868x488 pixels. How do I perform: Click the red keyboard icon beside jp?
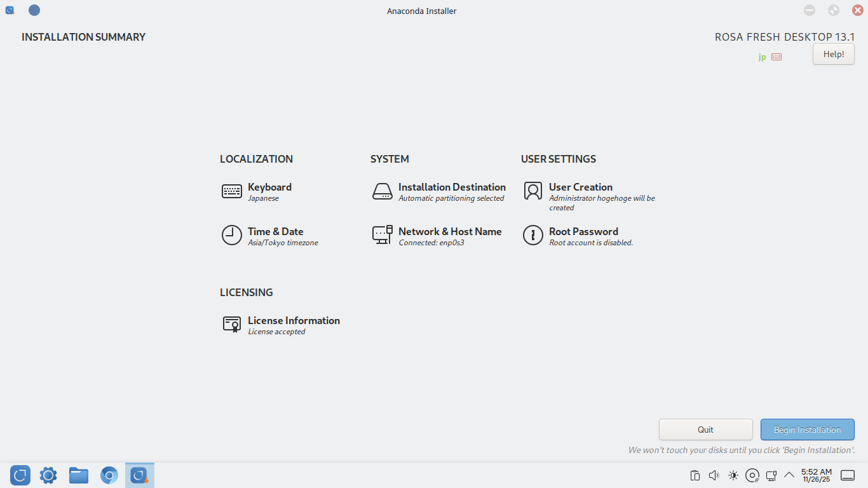coord(776,57)
